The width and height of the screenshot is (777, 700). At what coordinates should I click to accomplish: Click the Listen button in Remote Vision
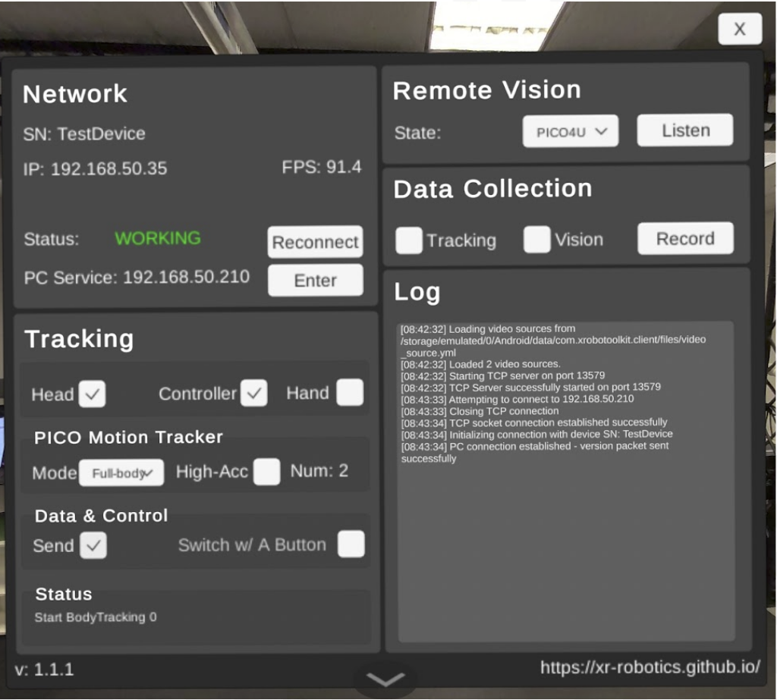click(685, 130)
